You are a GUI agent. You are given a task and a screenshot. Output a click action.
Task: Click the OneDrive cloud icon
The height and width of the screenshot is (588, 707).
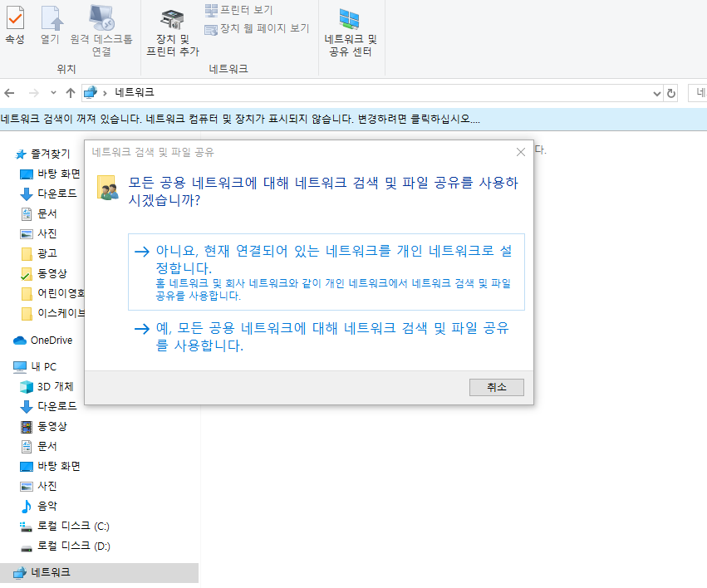(20, 341)
